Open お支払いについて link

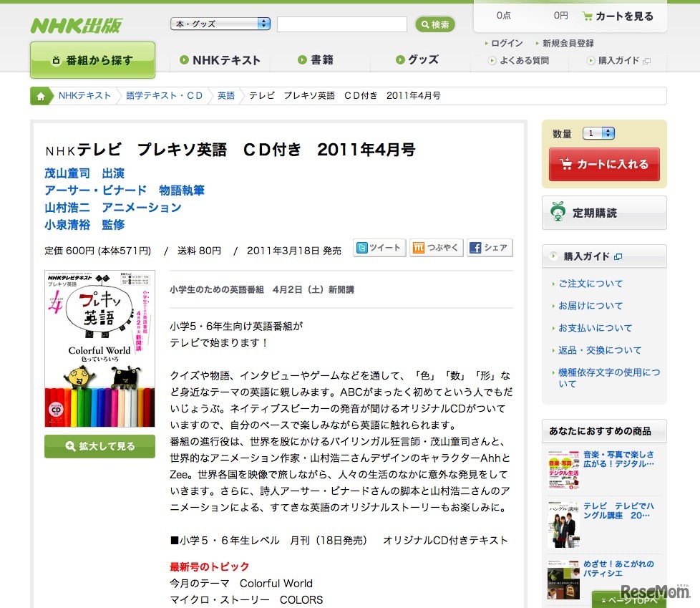pos(595,328)
